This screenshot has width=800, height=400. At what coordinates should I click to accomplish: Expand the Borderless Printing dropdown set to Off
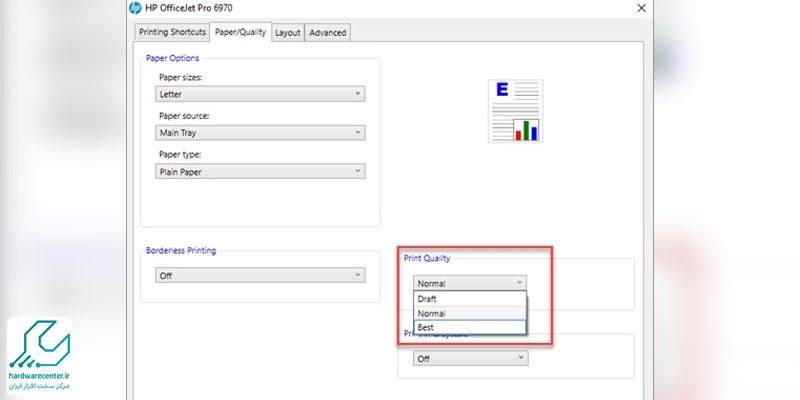[260, 275]
